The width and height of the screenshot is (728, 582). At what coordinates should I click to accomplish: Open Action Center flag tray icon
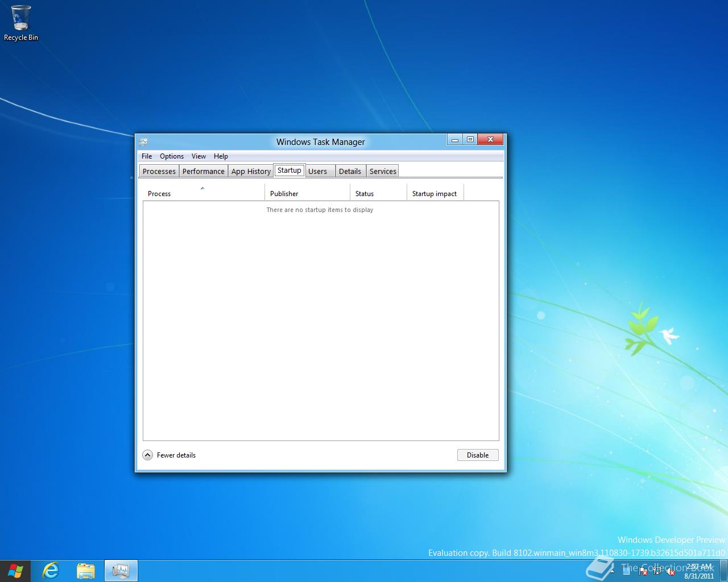643,571
